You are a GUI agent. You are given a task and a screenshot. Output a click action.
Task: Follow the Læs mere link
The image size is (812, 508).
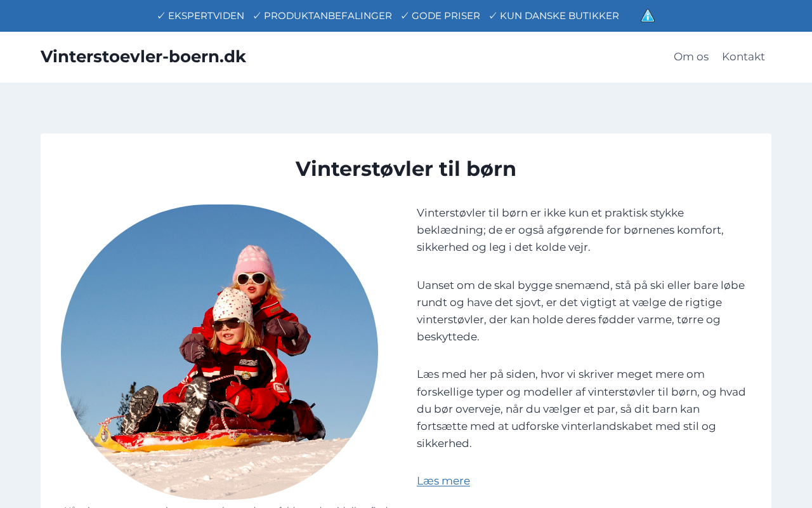point(443,481)
